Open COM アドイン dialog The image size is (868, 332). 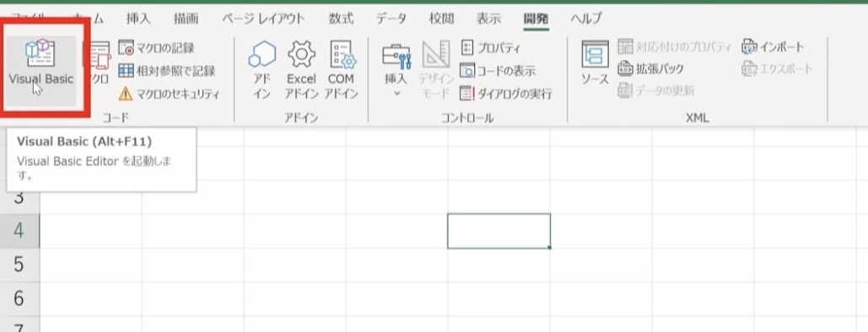pyautogui.click(x=341, y=70)
